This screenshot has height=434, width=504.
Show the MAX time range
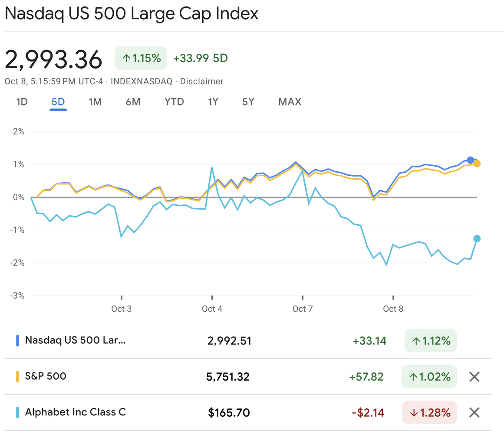(x=290, y=102)
